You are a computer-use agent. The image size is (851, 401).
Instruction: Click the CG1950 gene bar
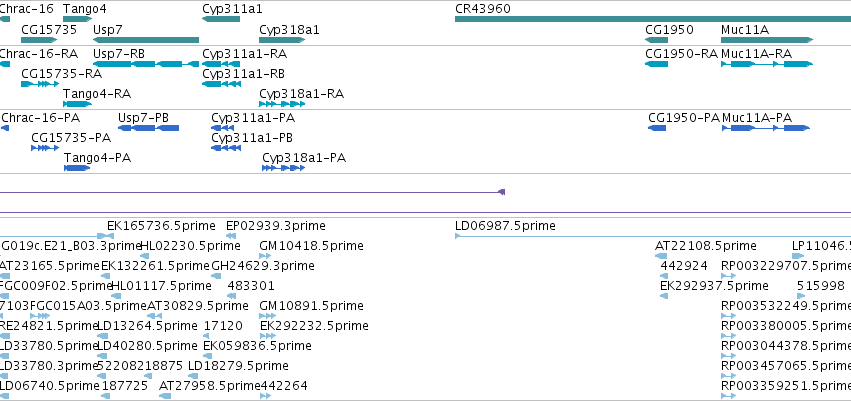coord(656,40)
